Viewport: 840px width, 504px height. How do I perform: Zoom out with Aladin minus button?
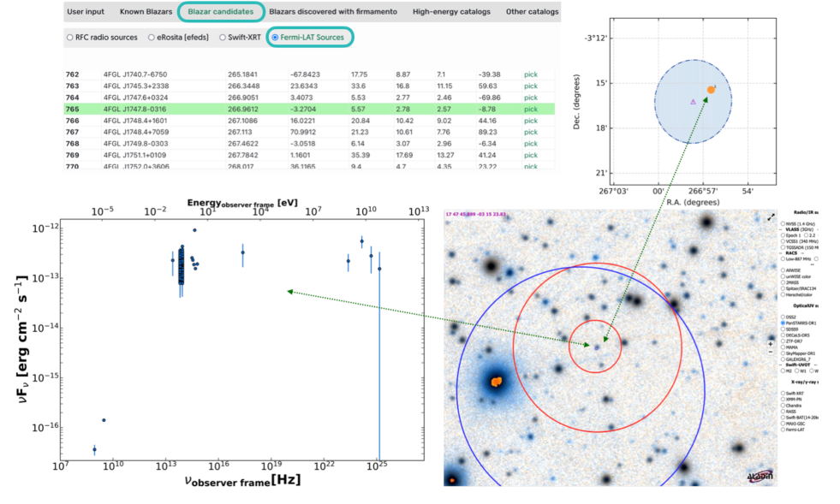point(771,352)
